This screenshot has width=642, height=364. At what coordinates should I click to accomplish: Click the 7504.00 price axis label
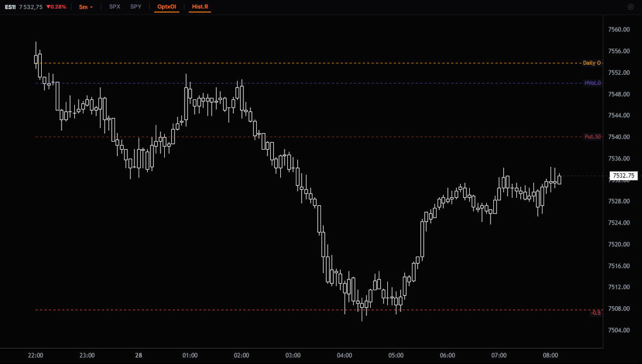[618, 330]
